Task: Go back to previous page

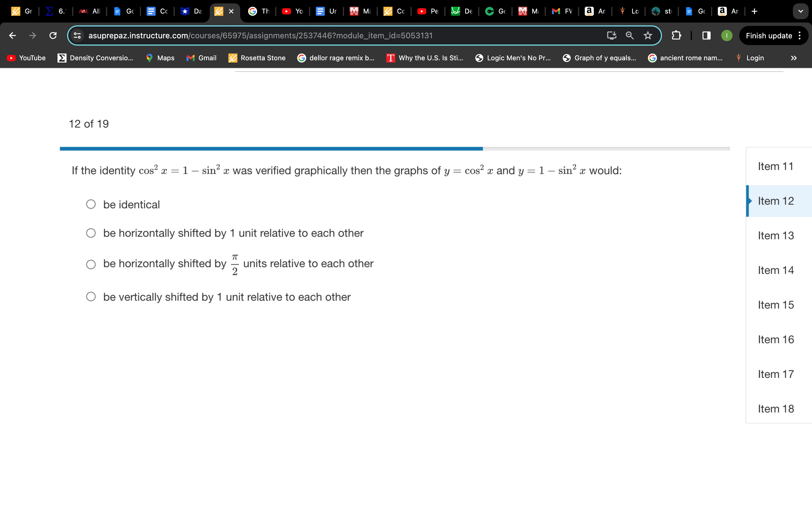Action: (12, 35)
